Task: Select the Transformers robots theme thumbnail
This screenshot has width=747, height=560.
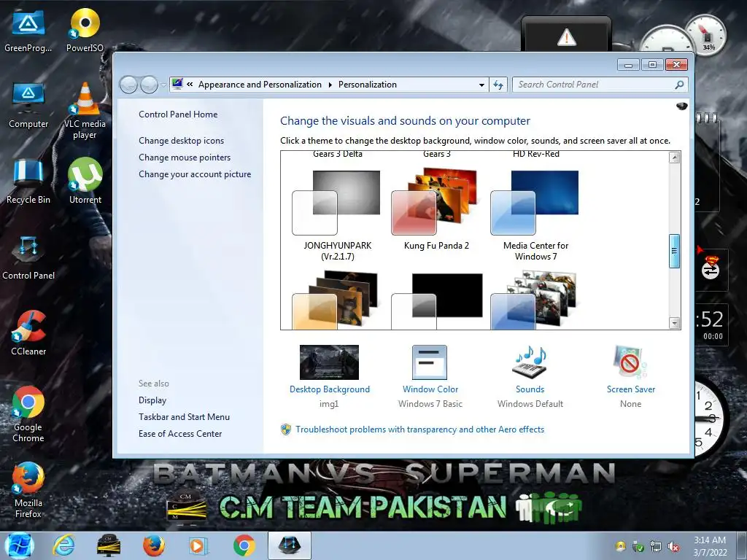Action: point(535,300)
